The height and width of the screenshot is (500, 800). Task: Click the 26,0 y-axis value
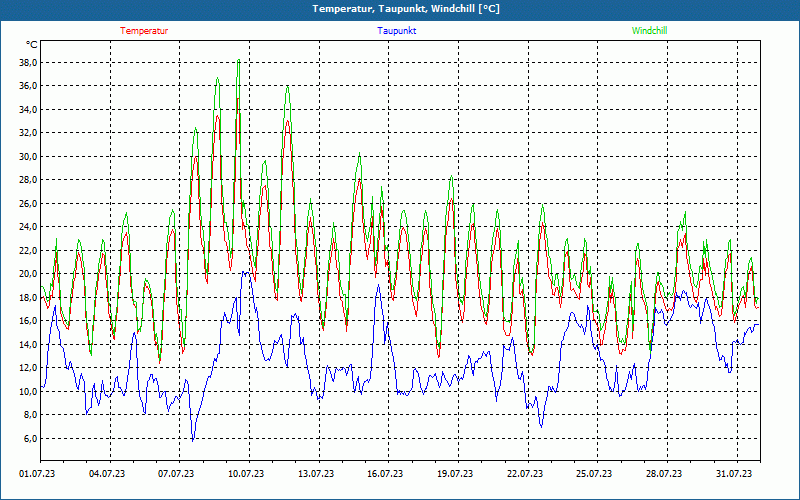tap(29, 204)
